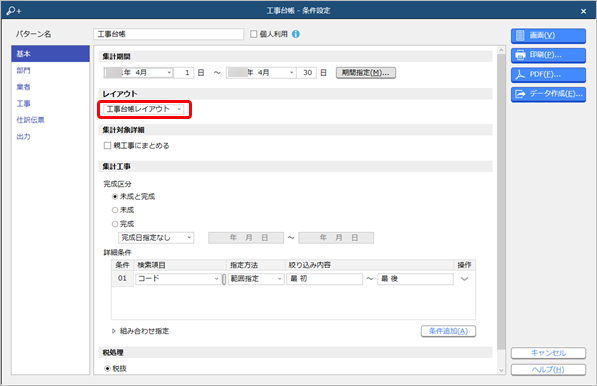The image size is (597, 386).
Task: Click the 最後 range end field
Action: click(415, 279)
